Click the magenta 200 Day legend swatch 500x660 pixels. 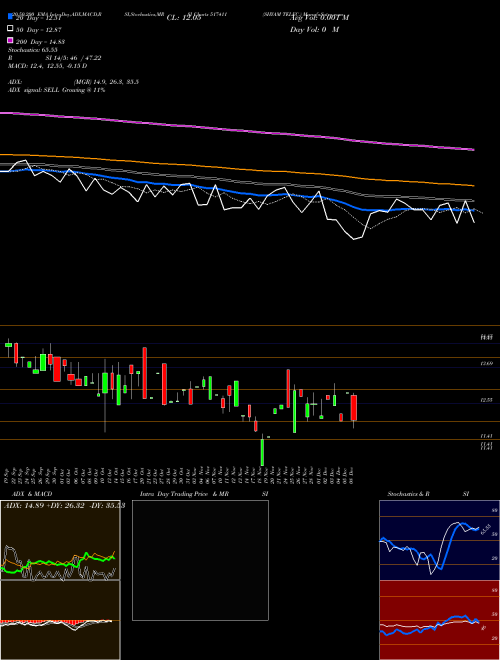coord(10,40)
